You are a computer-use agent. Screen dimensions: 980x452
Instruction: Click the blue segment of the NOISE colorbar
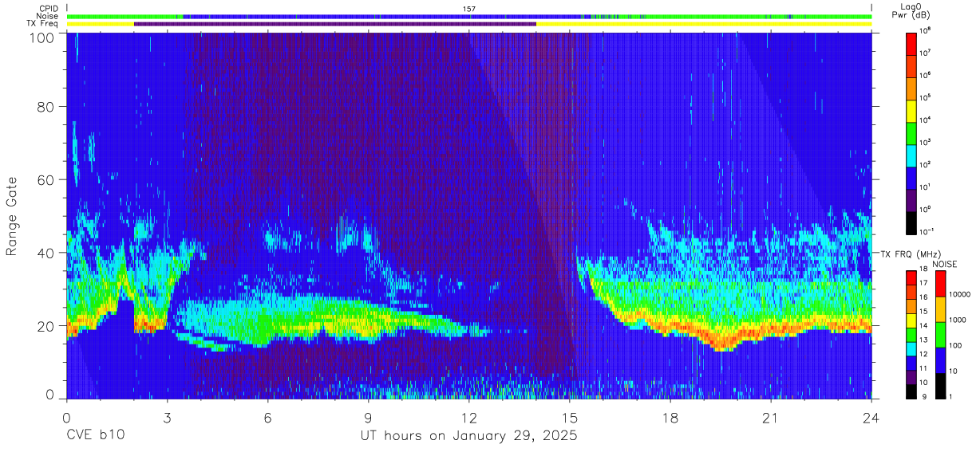tap(940, 360)
